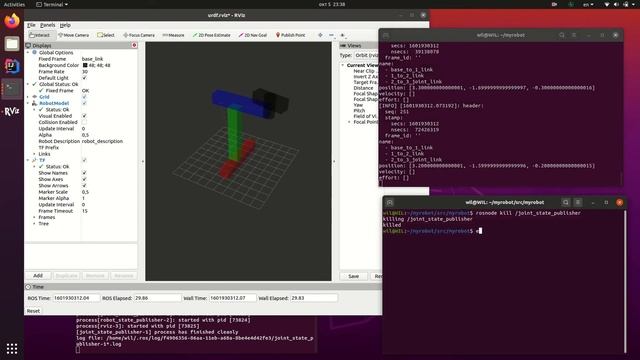The height and width of the screenshot is (360, 640).
Task: Select the 2D Pose Estimate tool
Action: (211, 35)
